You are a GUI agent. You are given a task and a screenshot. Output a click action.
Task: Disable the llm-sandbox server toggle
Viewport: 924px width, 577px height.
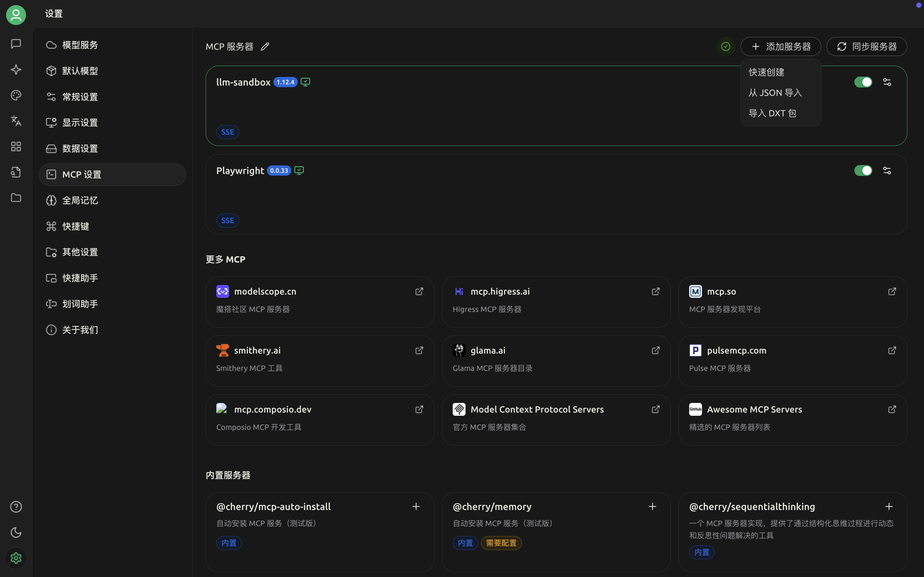[863, 82]
